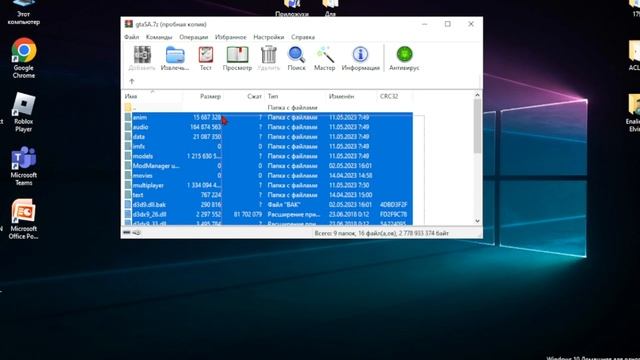The image size is (640, 360).
Task: Click the status bar total summary text
Action: [381, 233]
